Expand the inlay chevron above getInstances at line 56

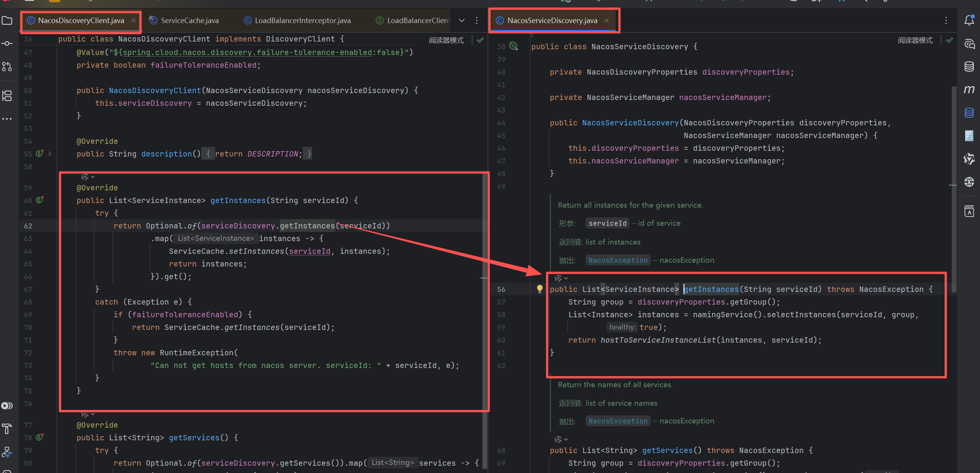click(566, 278)
